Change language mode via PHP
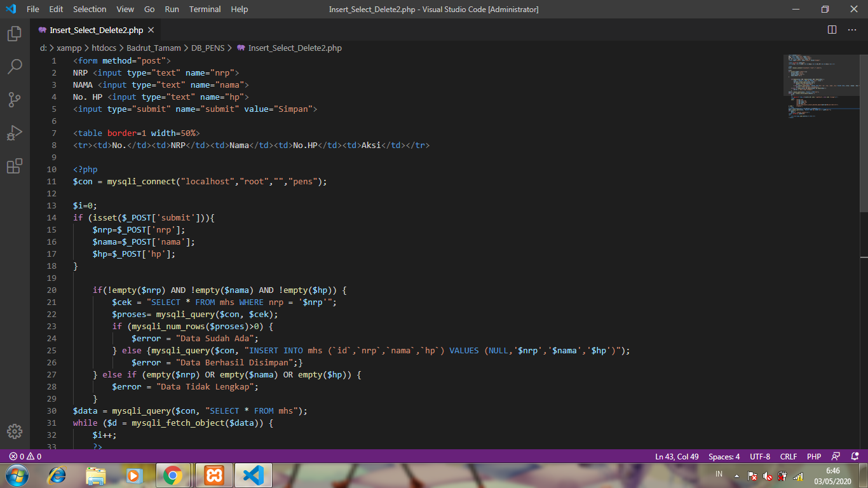Viewport: 868px width, 488px height. (x=814, y=456)
